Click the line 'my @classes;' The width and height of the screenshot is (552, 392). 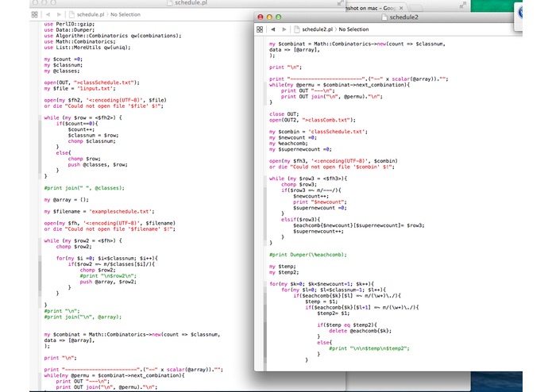point(62,71)
